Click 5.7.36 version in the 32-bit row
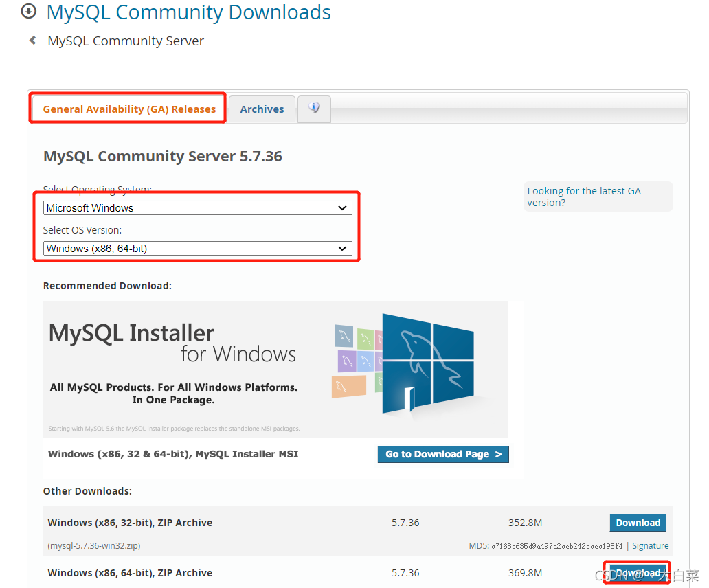 click(405, 523)
